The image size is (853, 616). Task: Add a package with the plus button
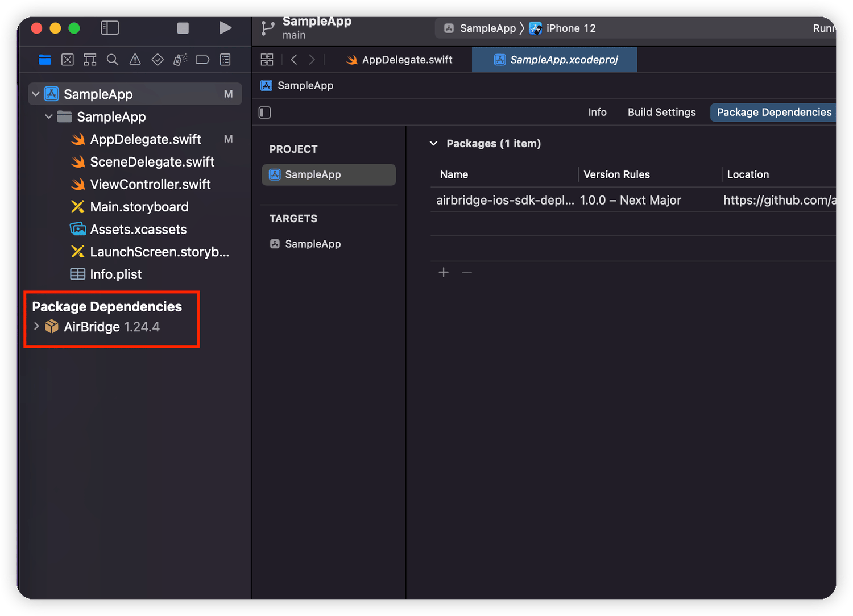coord(444,273)
